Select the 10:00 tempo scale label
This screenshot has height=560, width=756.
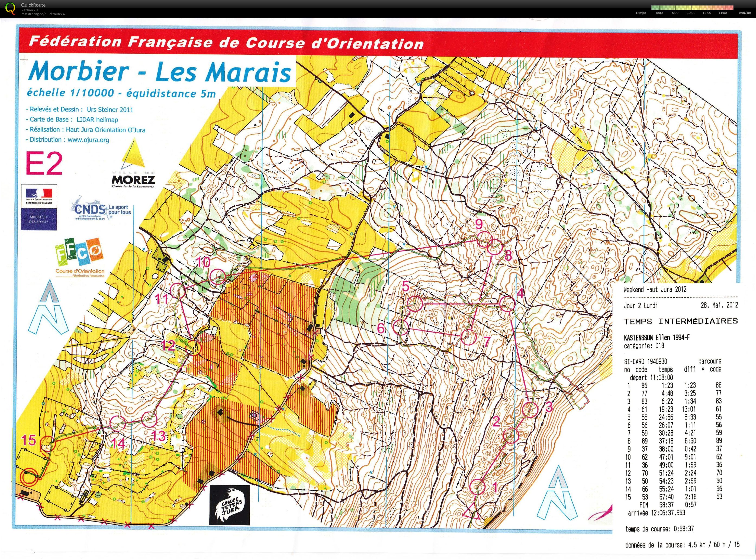pyautogui.click(x=691, y=13)
